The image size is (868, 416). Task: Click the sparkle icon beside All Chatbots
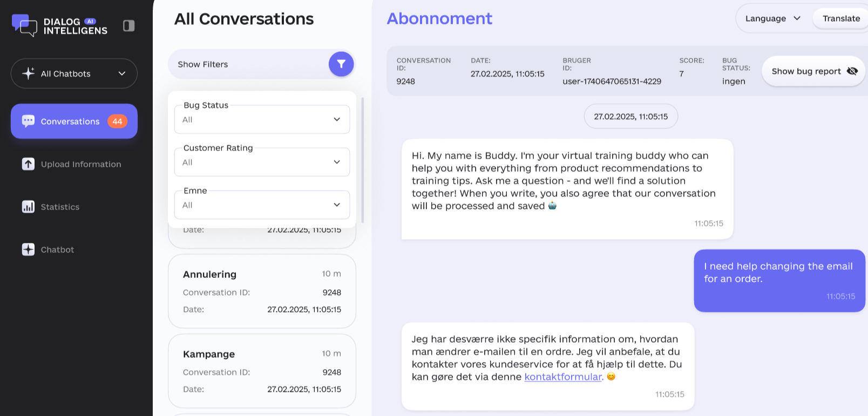click(28, 73)
